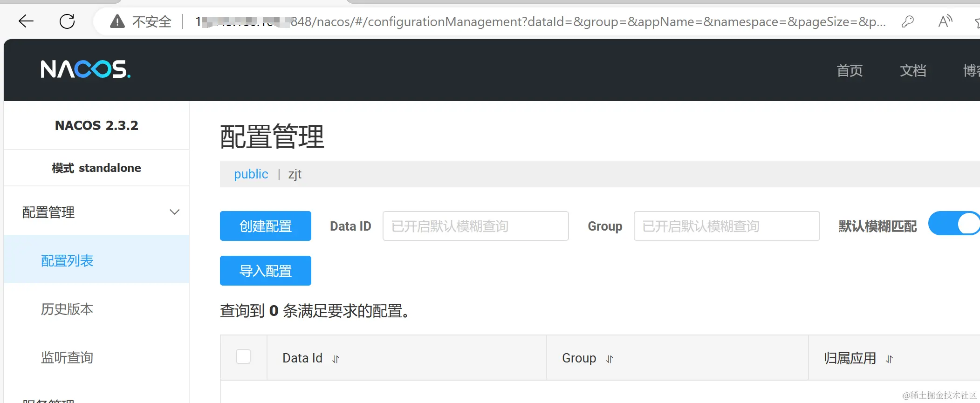Image resolution: width=980 pixels, height=403 pixels.
Task: Reload the page with refresh icon
Action: click(x=67, y=21)
